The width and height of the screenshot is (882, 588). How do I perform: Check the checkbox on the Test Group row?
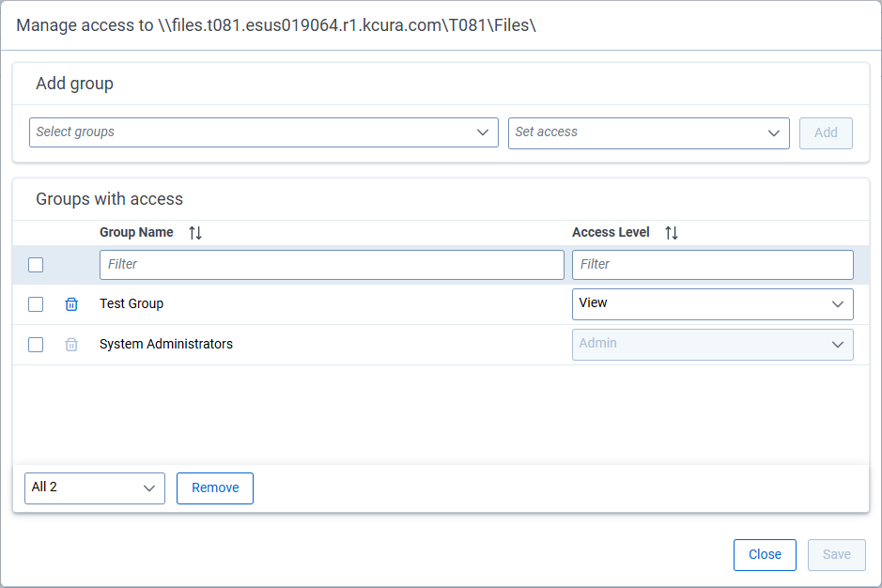pos(36,303)
